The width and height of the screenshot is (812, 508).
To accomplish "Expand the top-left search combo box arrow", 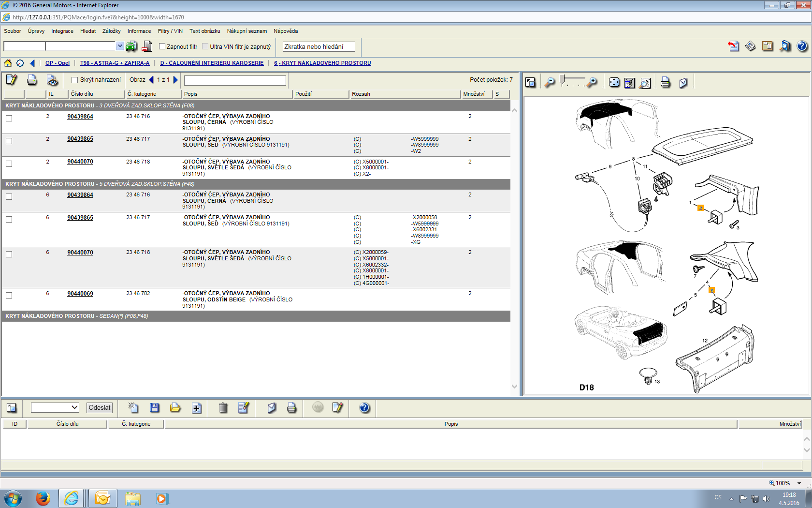I will click(120, 46).
